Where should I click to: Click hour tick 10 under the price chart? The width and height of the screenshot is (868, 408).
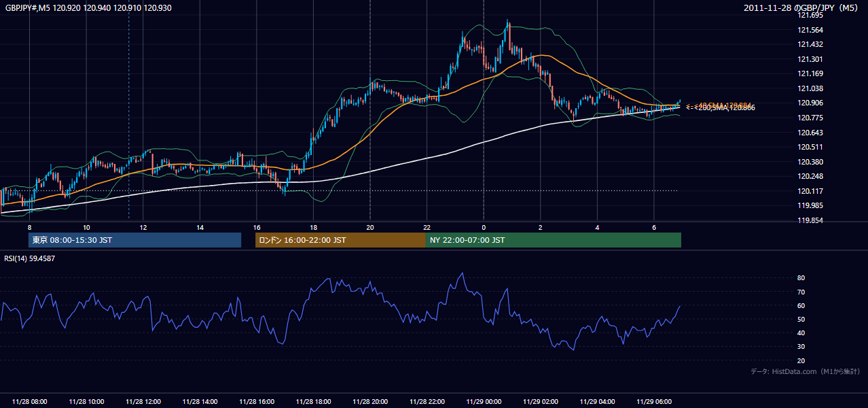[x=86, y=227]
